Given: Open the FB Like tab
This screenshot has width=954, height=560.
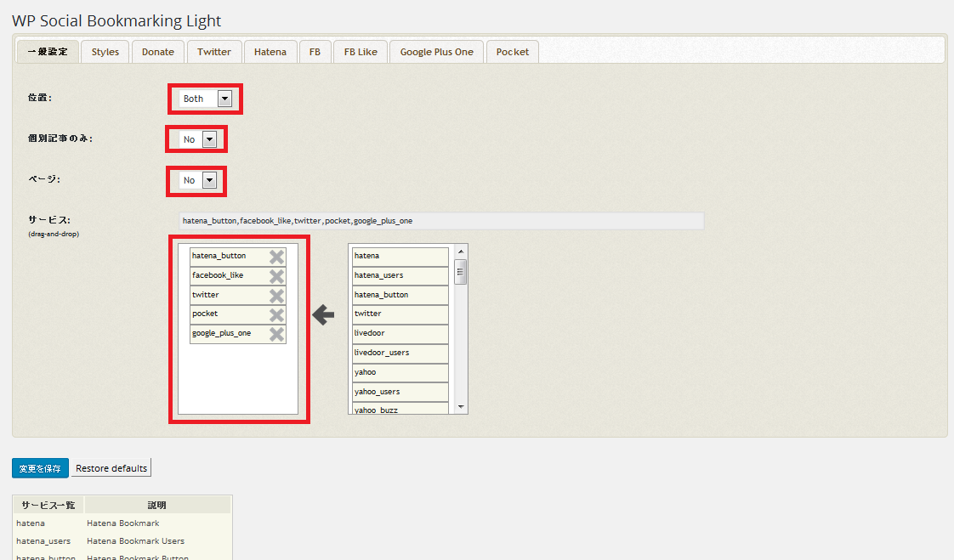Looking at the screenshot, I should (361, 52).
